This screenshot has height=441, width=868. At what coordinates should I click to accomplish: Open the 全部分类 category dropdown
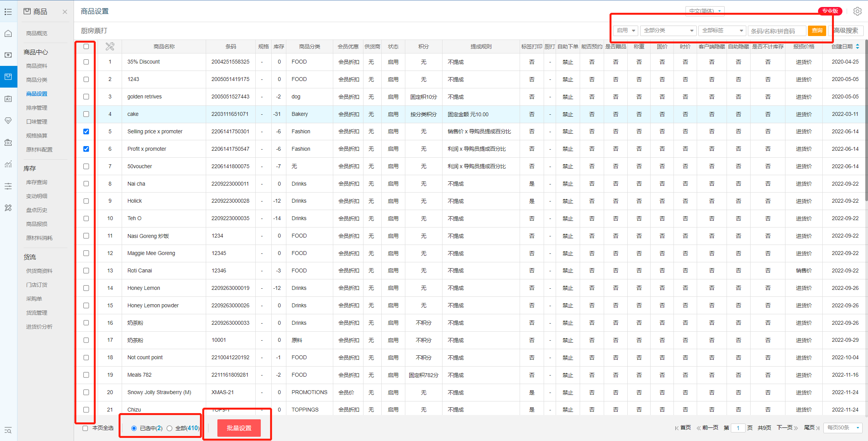pos(668,31)
